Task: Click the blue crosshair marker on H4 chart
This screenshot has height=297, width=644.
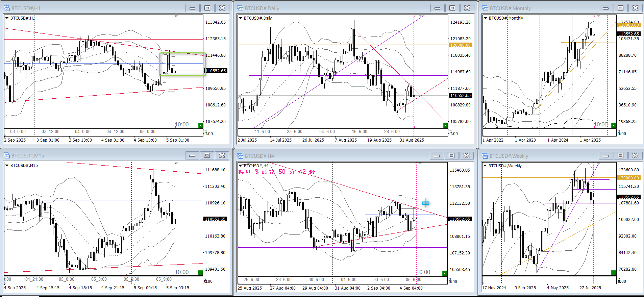Action: [x=426, y=203]
